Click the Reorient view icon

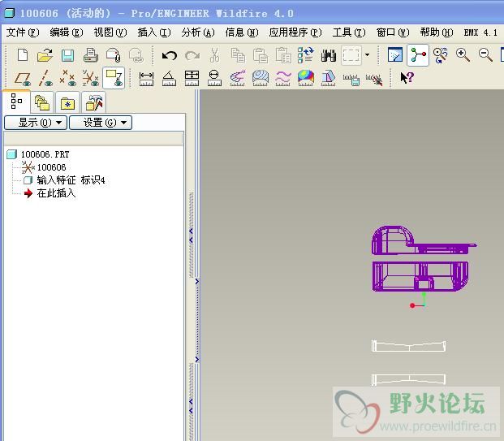tap(441, 55)
